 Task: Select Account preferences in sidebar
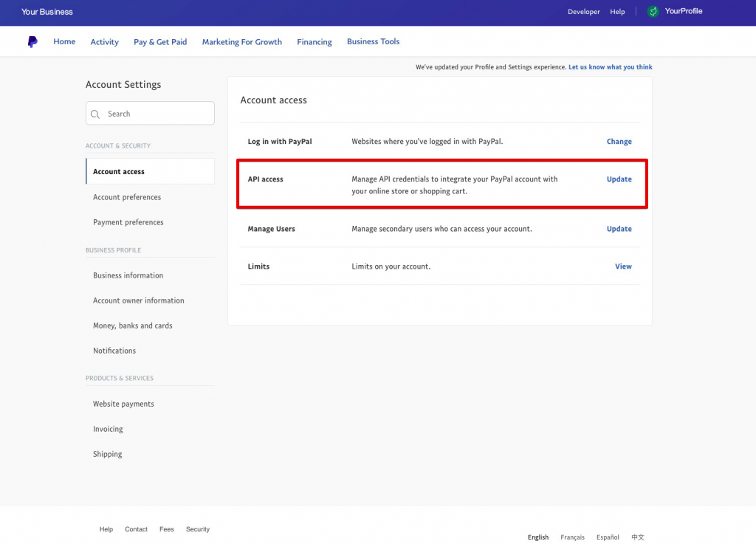(127, 197)
